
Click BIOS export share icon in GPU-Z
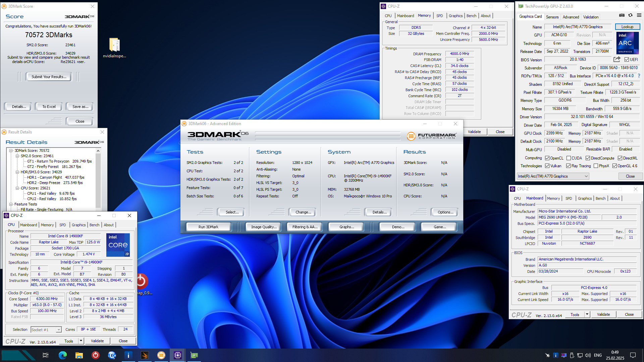point(617,59)
